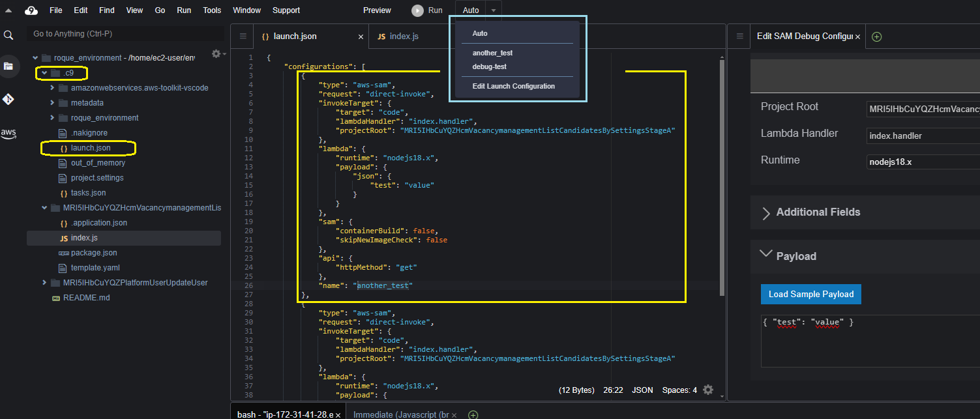Open tasks.json in the file tree
Image resolution: width=980 pixels, height=419 pixels.
pyautogui.click(x=88, y=193)
